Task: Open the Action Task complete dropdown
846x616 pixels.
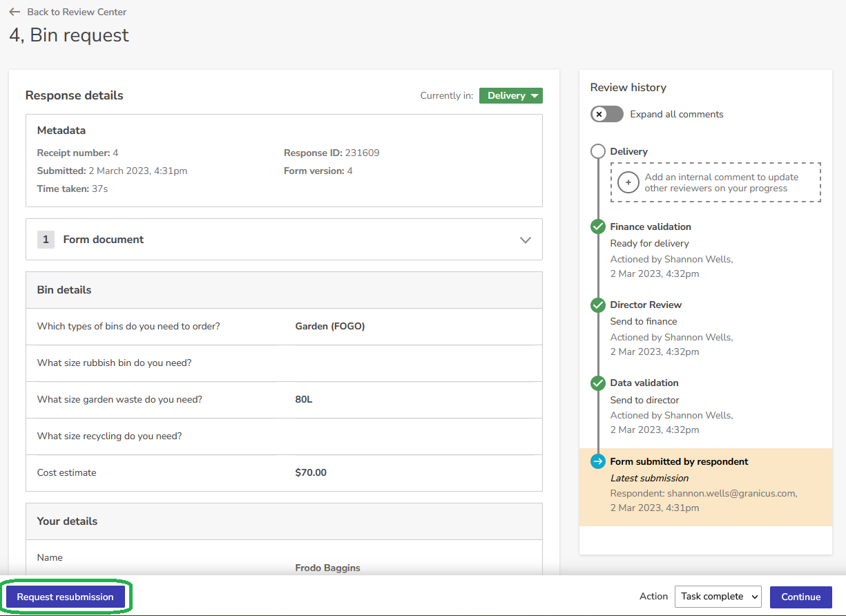Action: [718, 597]
